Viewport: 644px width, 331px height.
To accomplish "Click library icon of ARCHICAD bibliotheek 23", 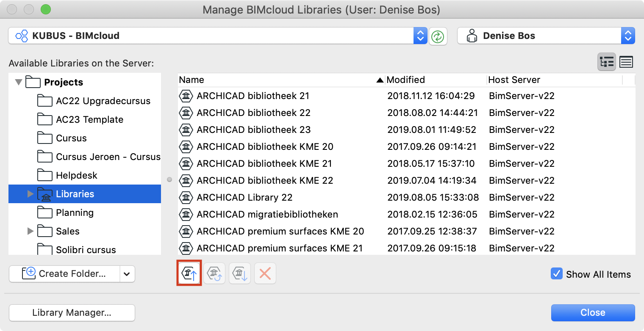I will pyautogui.click(x=186, y=130).
